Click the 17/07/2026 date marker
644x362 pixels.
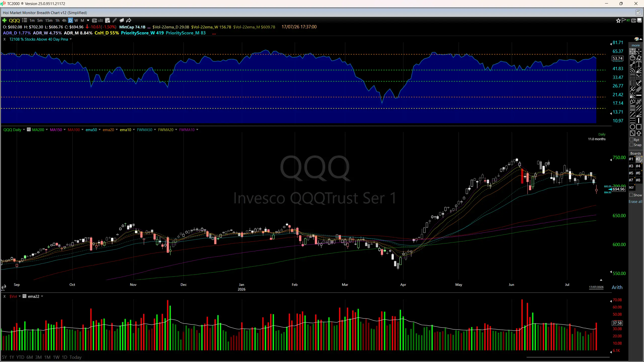coord(596,287)
